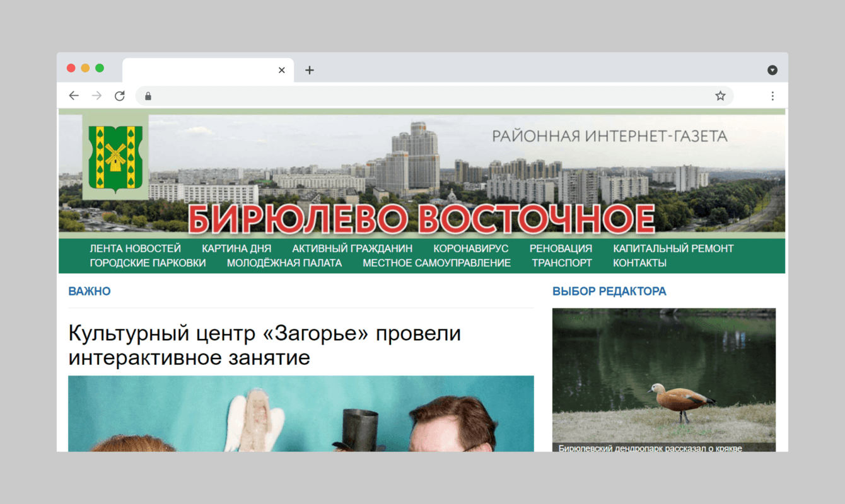Click the ВЫБОР РЕДАКТОРА section heading

coord(609,291)
